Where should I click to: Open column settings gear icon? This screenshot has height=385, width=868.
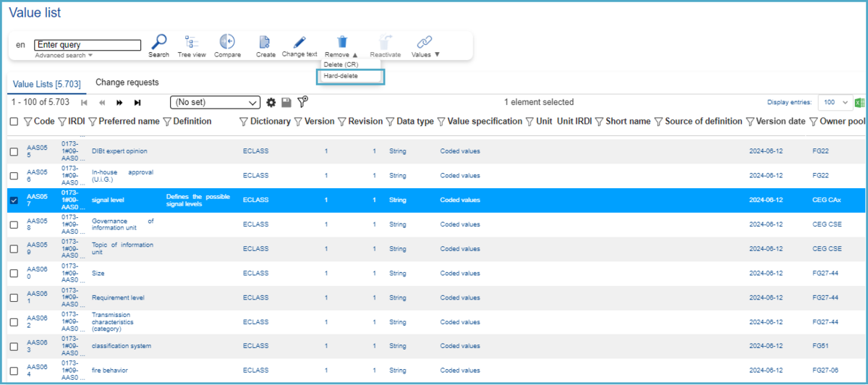271,103
